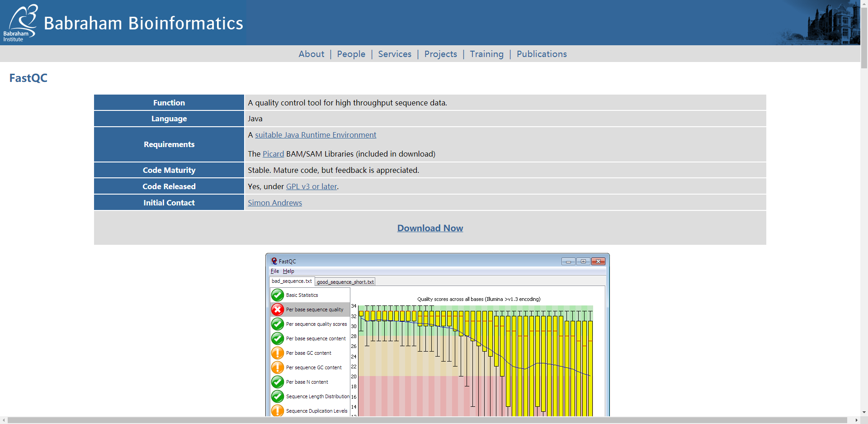Screen dimensions: 868x424
Task: Click the Java language value cell
Action: [505, 119]
